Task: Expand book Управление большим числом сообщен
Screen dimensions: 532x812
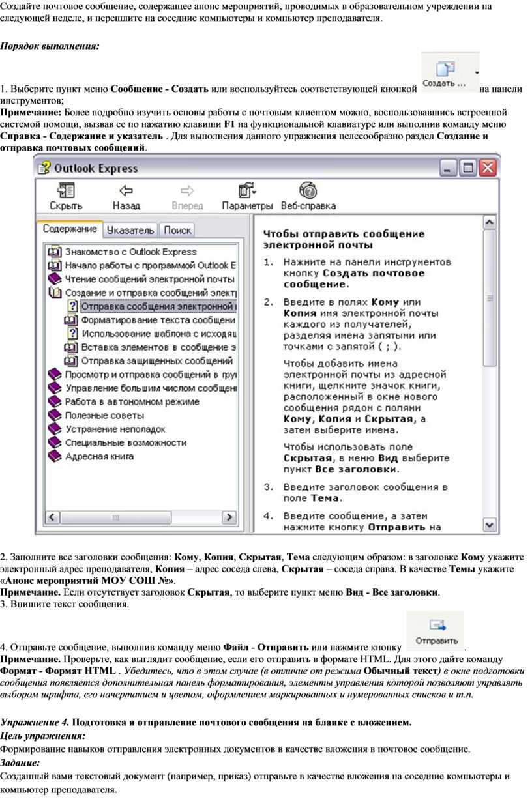Action: (x=55, y=388)
